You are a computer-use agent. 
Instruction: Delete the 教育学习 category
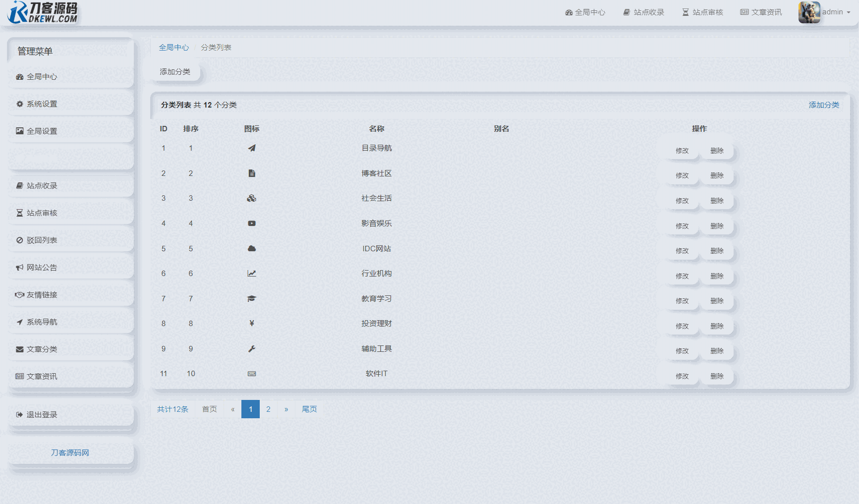(x=717, y=301)
